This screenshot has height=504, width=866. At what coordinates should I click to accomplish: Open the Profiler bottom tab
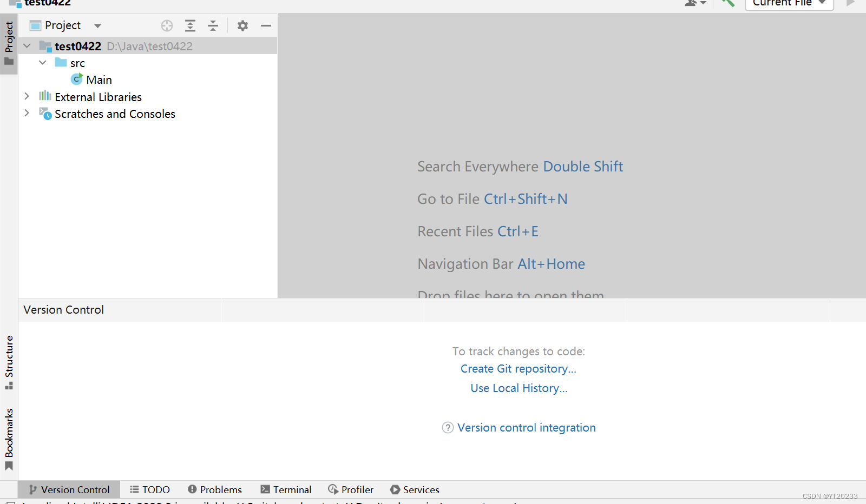click(351, 489)
